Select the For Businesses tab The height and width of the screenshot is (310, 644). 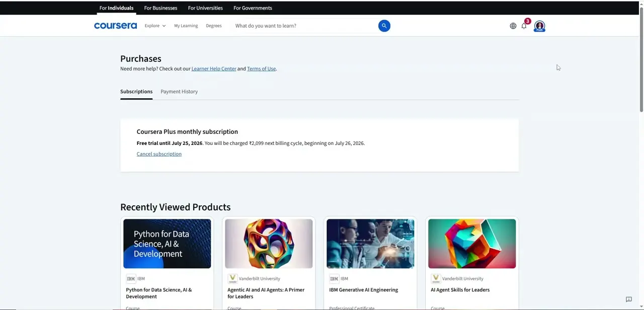pos(160,8)
